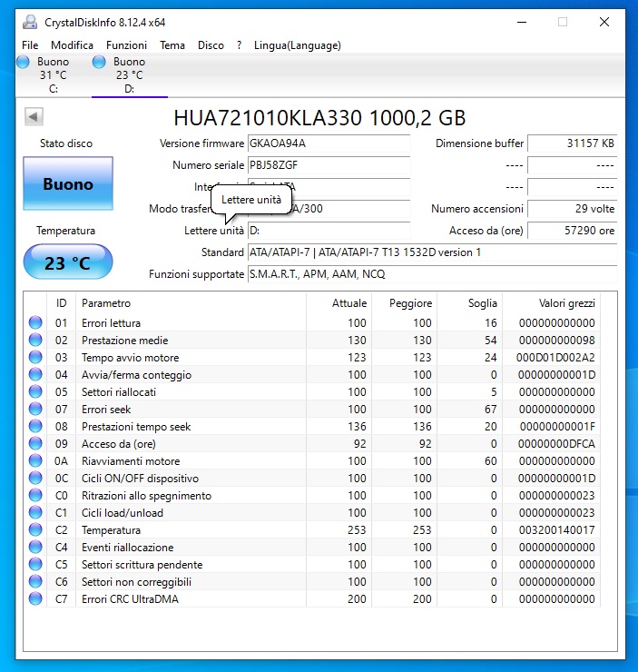Screen dimensions: 638x672
Task: Click the Attuale column header
Action: pos(339,303)
